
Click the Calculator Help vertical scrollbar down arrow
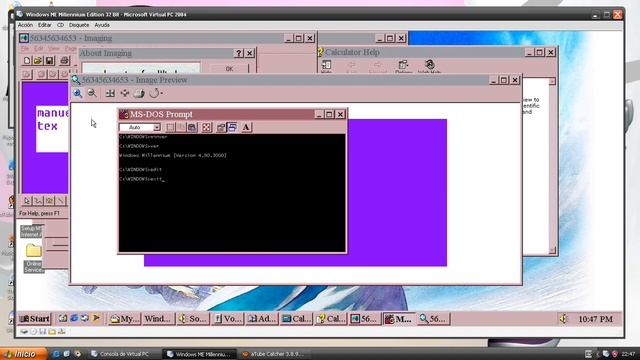point(552,250)
